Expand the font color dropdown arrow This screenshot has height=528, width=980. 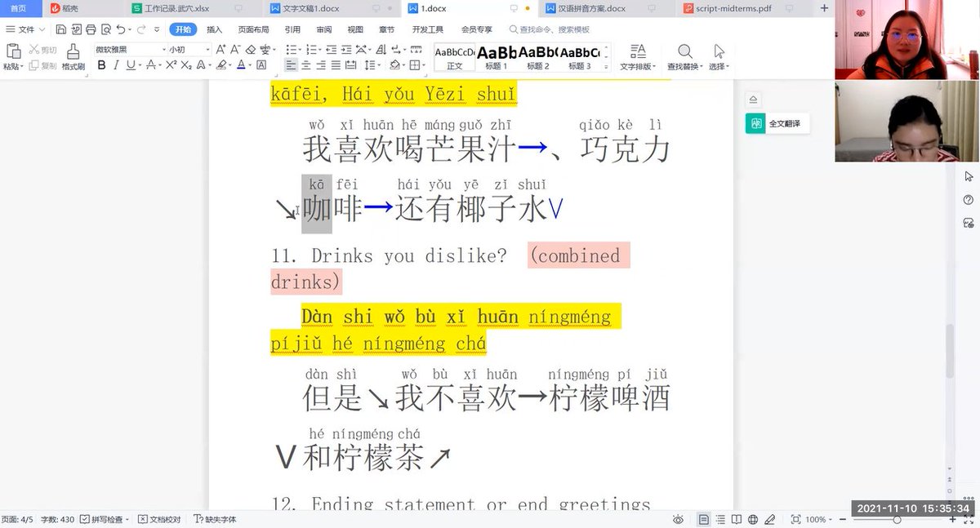click(x=249, y=65)
